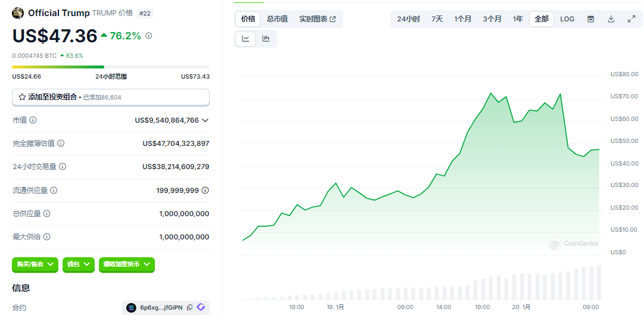Viewport: 644px width, 315px height.
Task: Open the 赚取加密货币 dropdown
Action: (127, 264)
